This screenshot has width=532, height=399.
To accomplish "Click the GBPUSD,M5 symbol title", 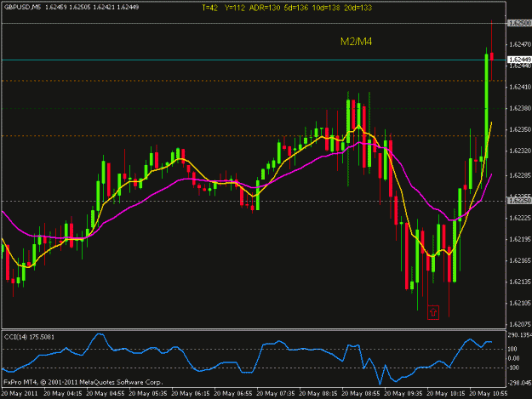I will coord(22,7).
